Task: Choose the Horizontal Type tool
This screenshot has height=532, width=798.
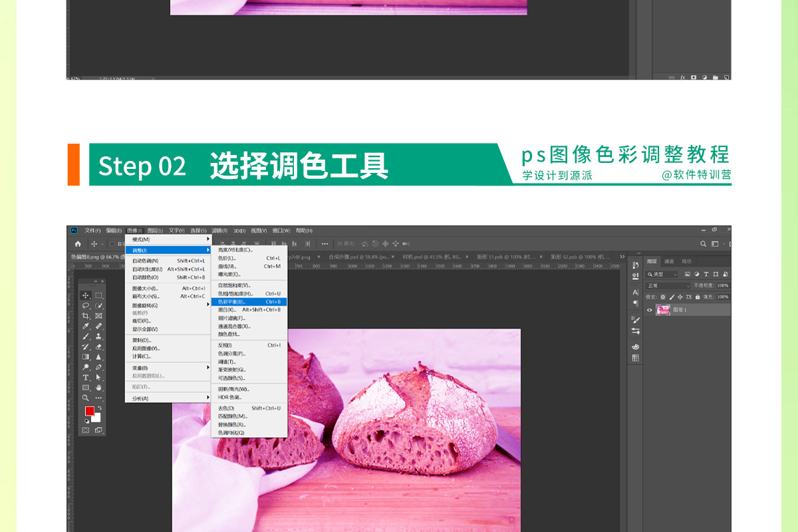Action: 86,377
